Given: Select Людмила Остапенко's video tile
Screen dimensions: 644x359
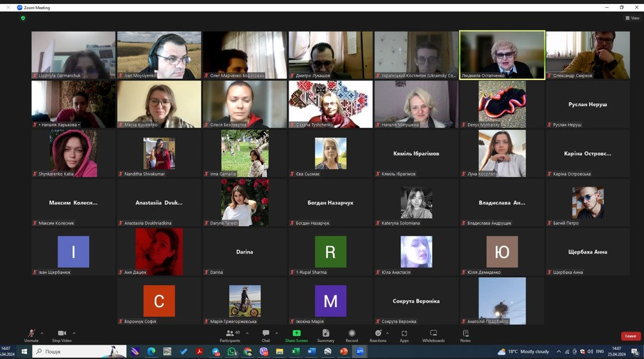Looking at the screenshot, I should tap(502, 54).
